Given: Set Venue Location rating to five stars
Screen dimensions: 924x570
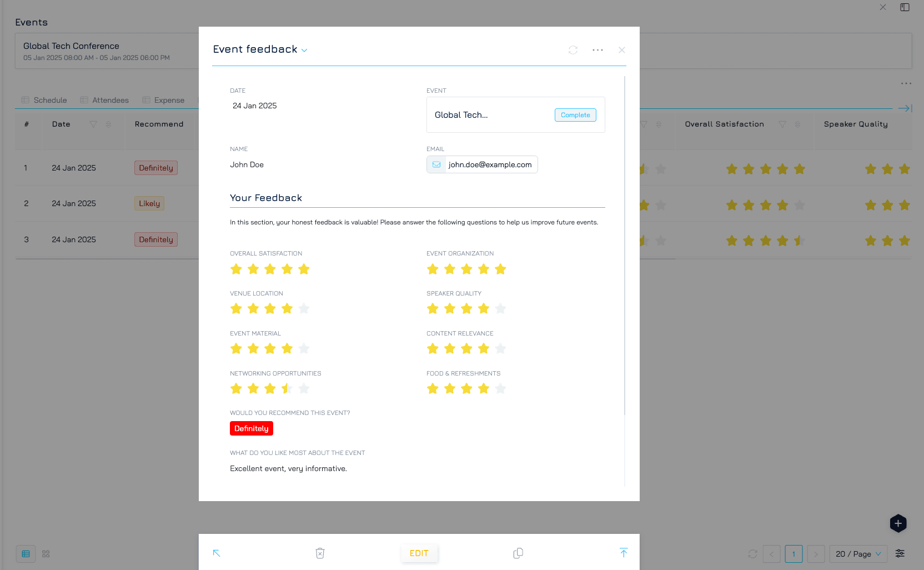Looking at the screenshot, I should click(304, 309).
